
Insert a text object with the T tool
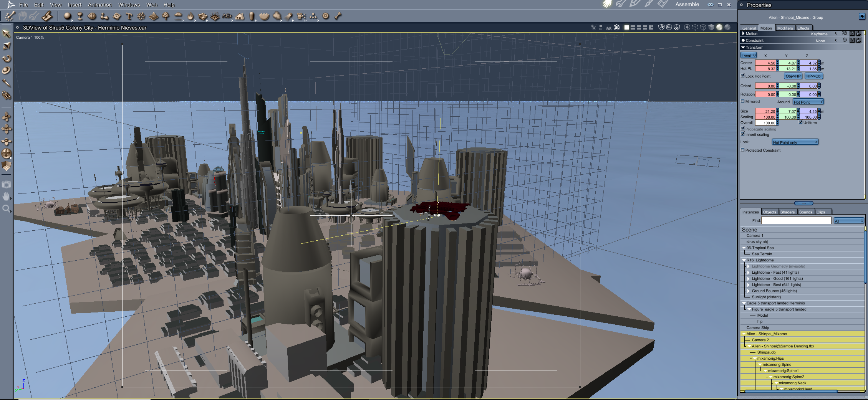[129, 16]
